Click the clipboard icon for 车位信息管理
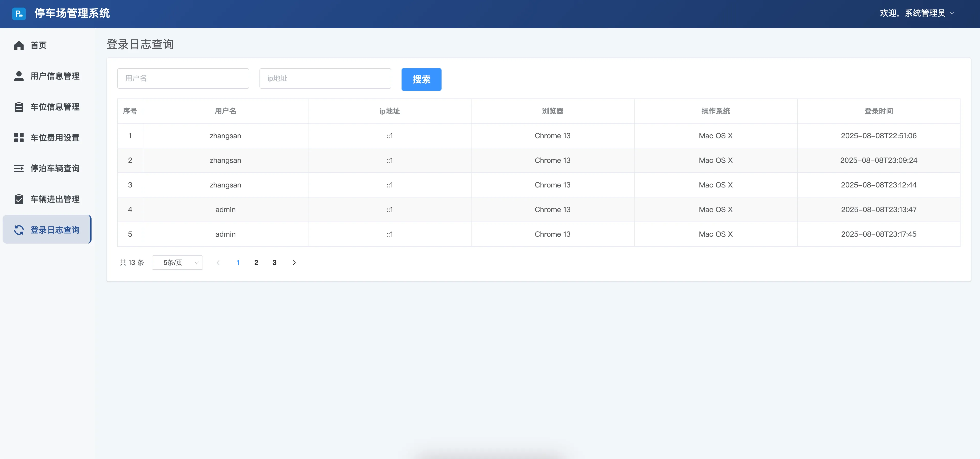This screenshot has width=980, height=459. pos(19,107)
